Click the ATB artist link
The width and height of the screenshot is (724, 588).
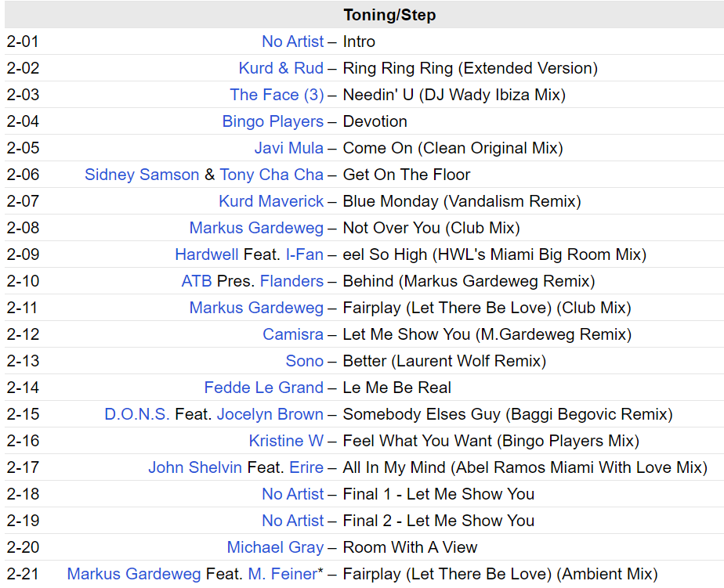[197, 281]
